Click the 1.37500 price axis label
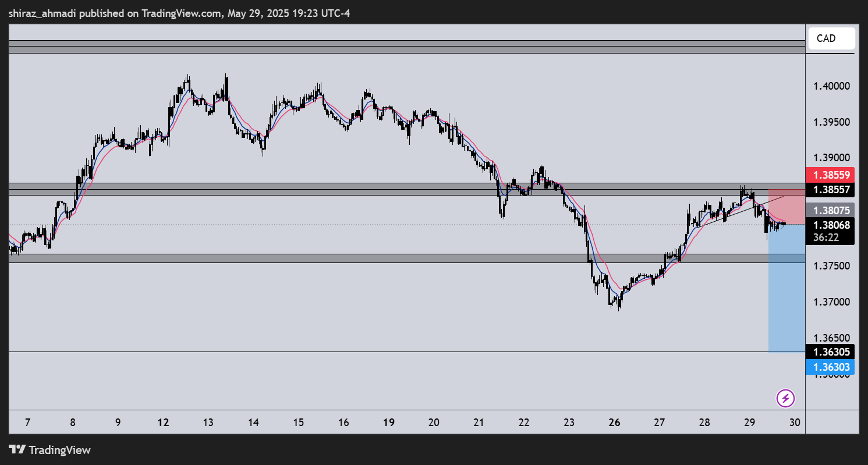Viewport: 868px width, 465px height. [832, 266]
